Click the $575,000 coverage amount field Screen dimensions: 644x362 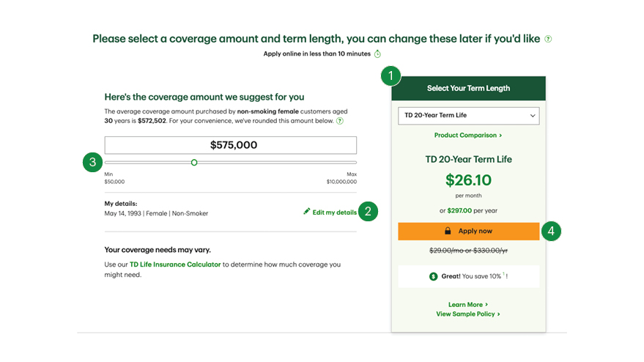(230, 145)
